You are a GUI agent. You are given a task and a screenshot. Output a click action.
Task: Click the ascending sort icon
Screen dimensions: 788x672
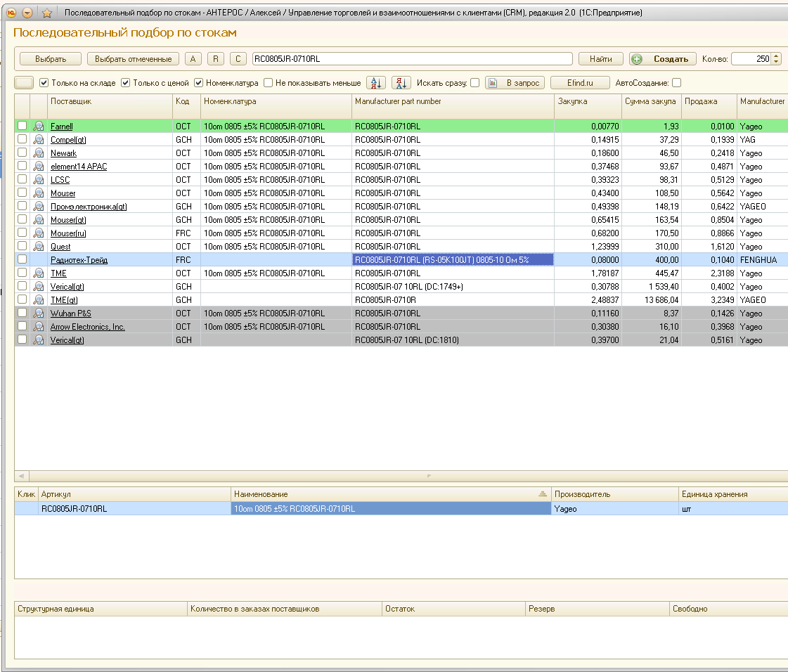(x=376, y=83)
